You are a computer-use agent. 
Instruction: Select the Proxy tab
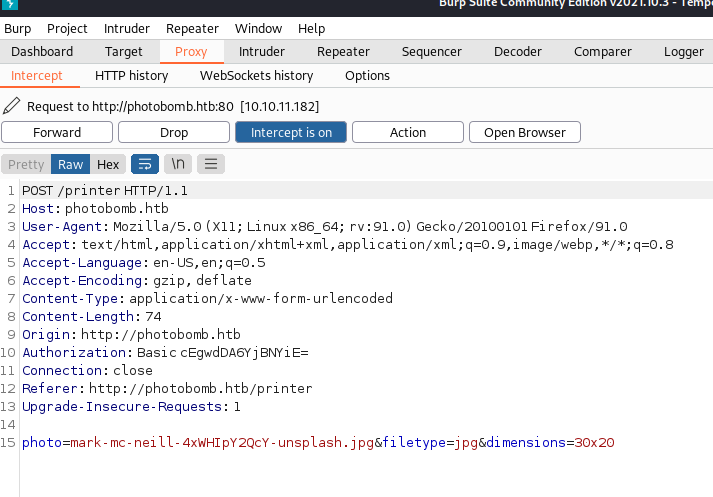tap(191, 51)
